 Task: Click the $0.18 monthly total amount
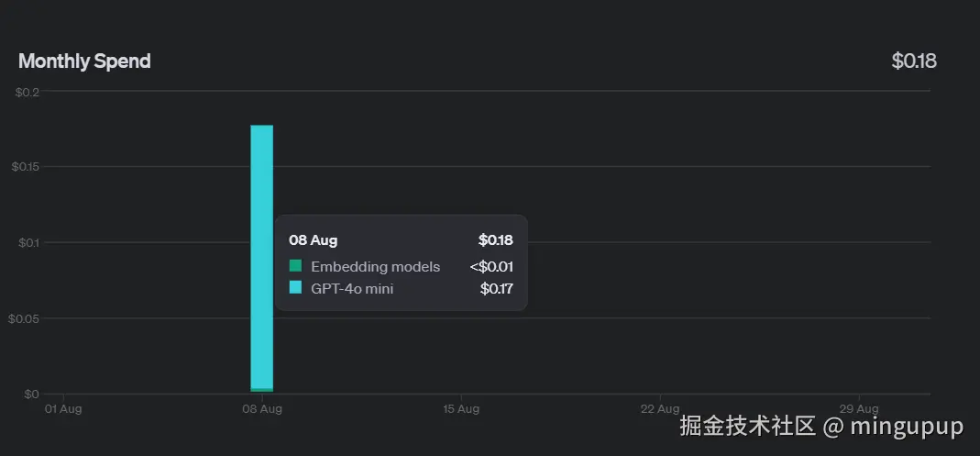[x=914, y=61]
